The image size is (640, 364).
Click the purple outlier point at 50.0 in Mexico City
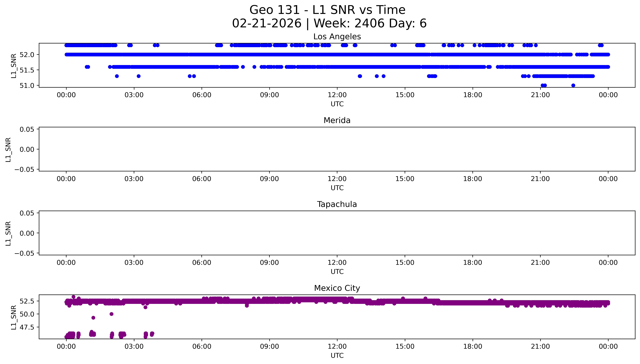click(111, 314)
